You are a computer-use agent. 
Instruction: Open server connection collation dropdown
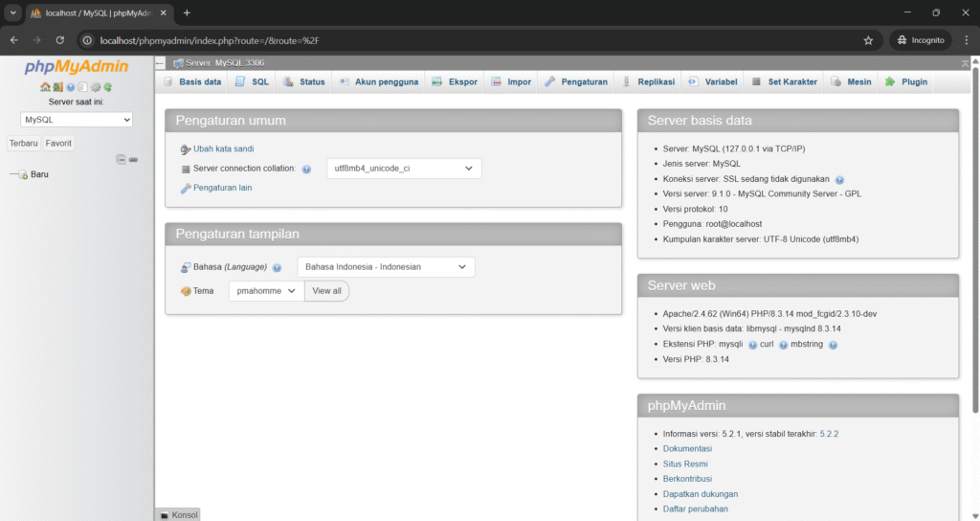point(404,169)
